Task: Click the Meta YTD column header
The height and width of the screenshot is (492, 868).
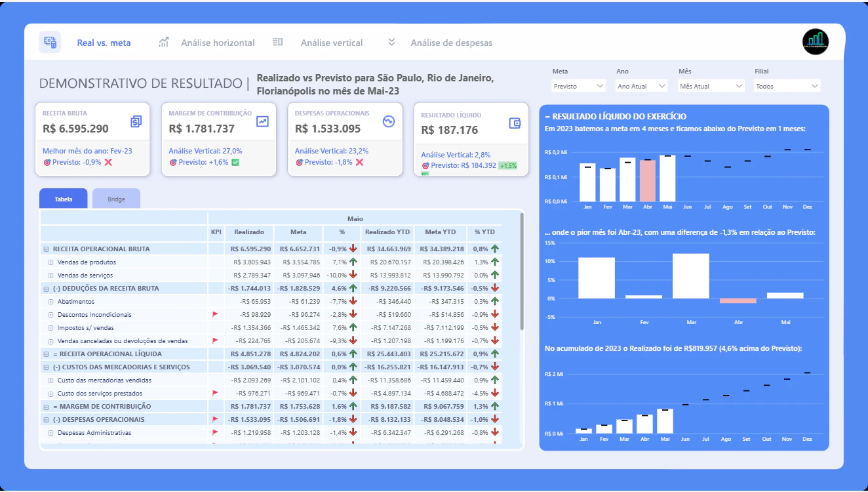Action: pos(441,232)
